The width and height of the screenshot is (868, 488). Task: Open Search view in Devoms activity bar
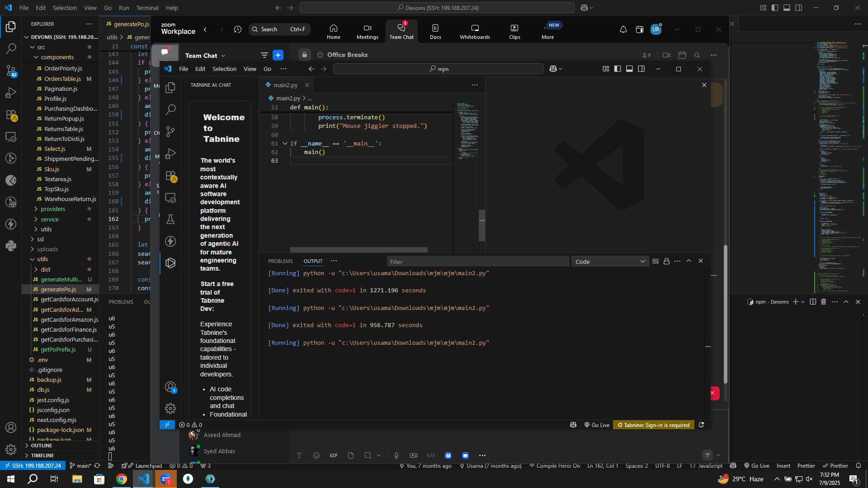coord(11,48)
